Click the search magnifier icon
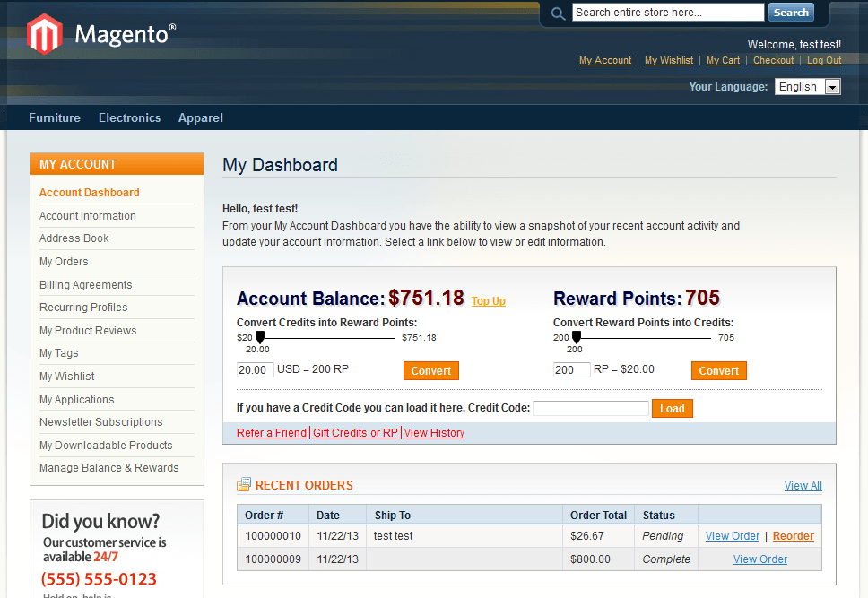Screen dimensions: 868x598 coord(557,13)
